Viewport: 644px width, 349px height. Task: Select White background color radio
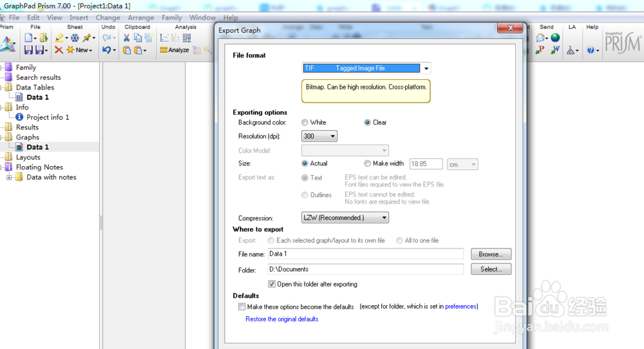coord(305,122)
